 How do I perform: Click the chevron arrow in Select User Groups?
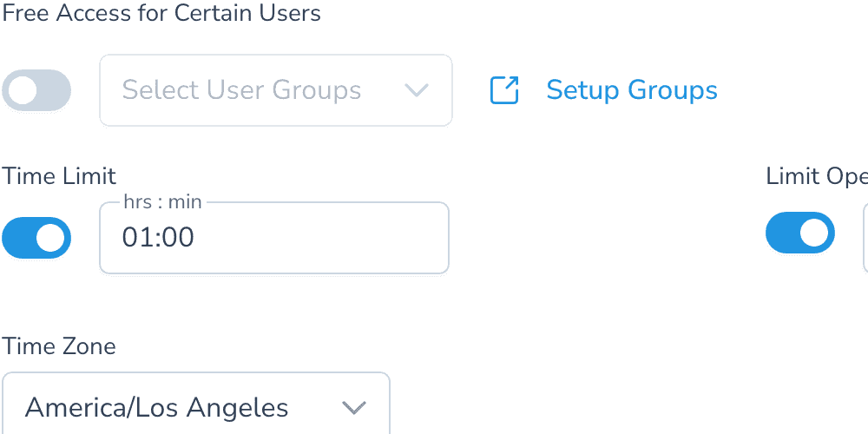pyautogui.click(x=417, y=90)
